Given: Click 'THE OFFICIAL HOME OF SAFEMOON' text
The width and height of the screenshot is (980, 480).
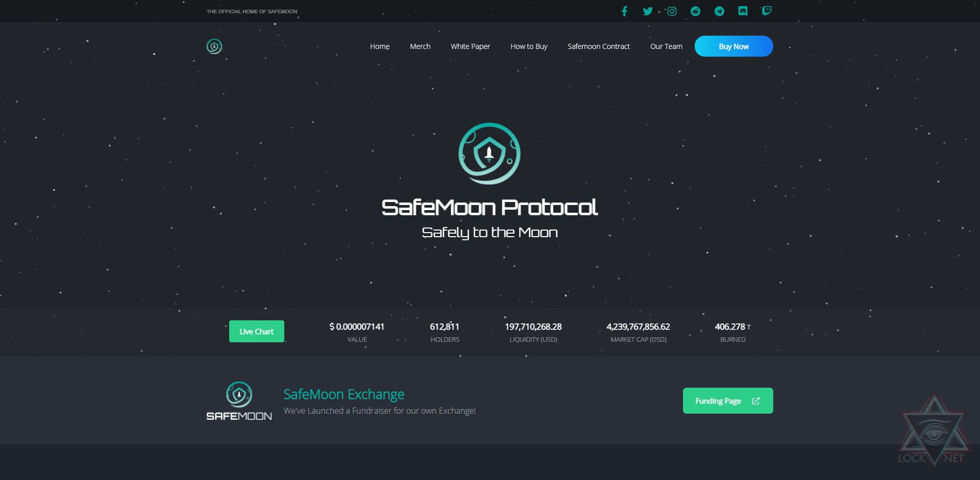Looking at the screenshot, I should tap(252, 11).
